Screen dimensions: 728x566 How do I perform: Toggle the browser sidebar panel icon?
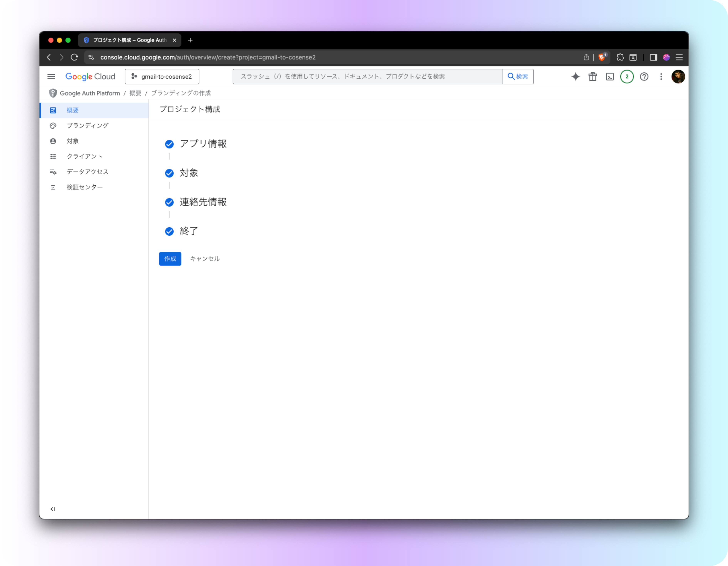pos(653,57)
